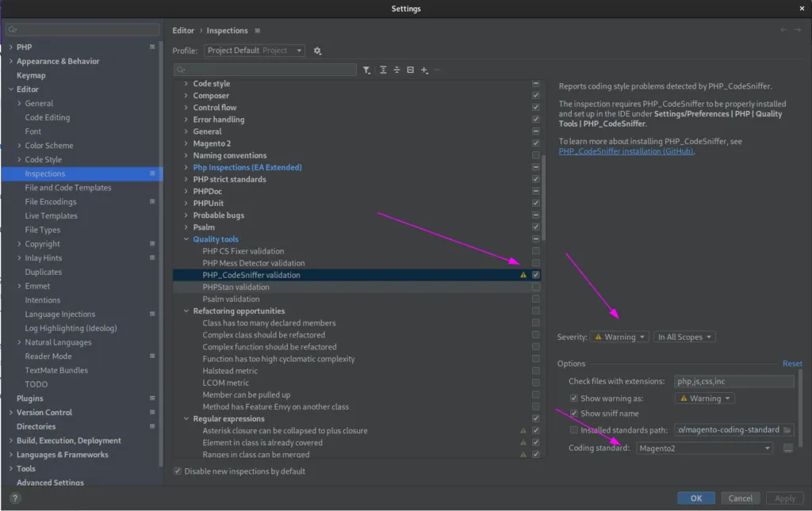Viewport: 812px width, 511px height.
Task: Uncheck PHP_CodeSniffer validation inspection
Action: (535, 275)
